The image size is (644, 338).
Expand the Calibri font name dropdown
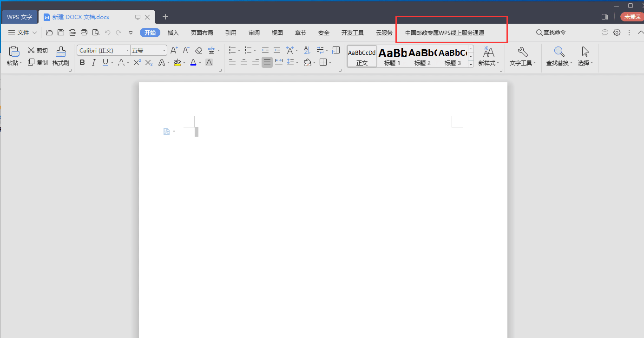pyautogui.click(x=126, y=50)
